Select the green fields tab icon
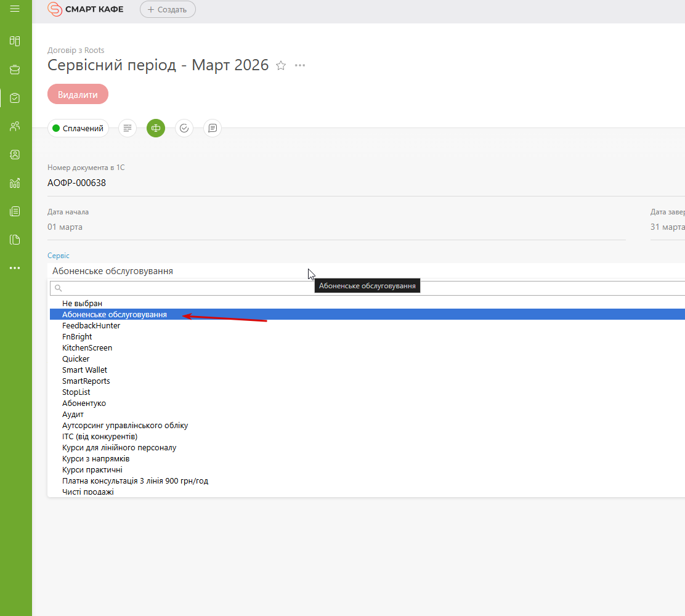This screenshot has width=685, height=616. point(156,128)
